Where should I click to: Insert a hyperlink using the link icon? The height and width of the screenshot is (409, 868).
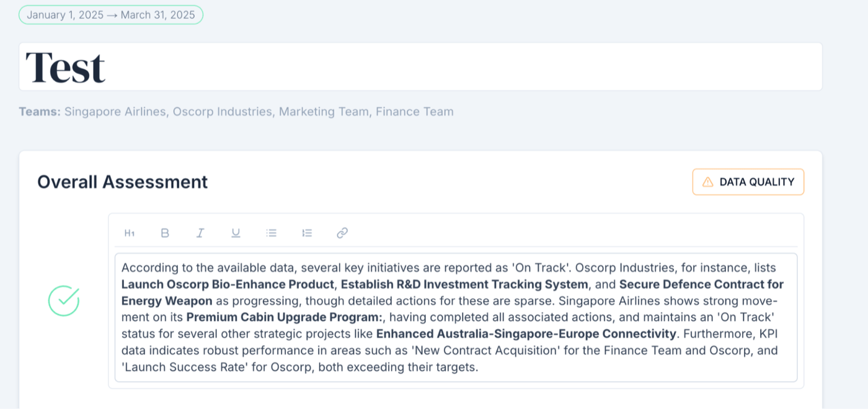coord(342,233)
